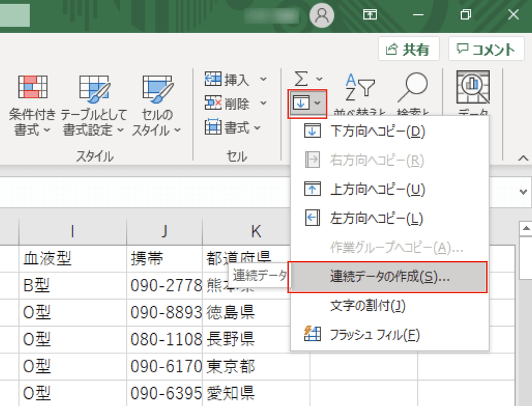Select フラッシュ フィル(E) menu entry

374,335
